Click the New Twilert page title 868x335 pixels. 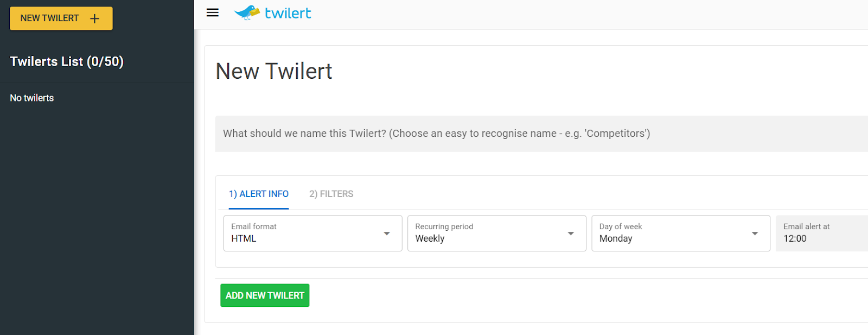point(273,71)
